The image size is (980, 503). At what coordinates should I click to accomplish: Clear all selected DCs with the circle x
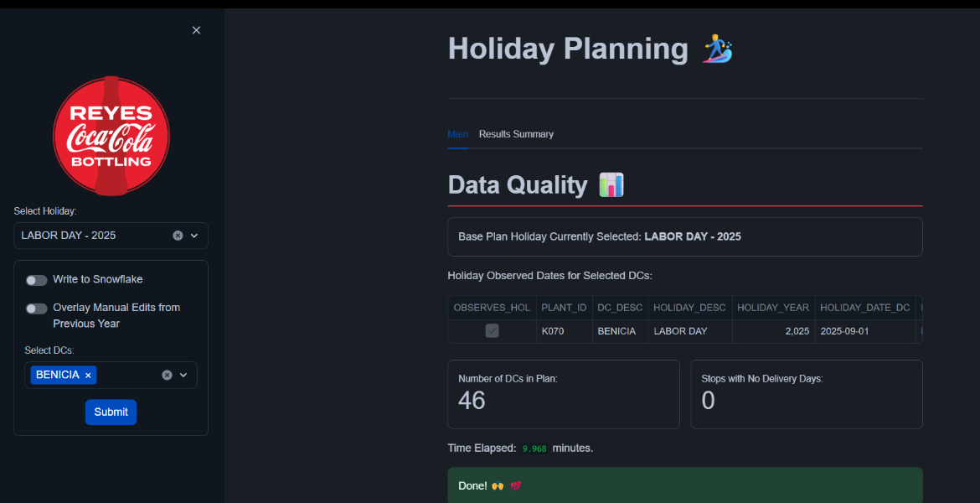click(x=167, y=375)
